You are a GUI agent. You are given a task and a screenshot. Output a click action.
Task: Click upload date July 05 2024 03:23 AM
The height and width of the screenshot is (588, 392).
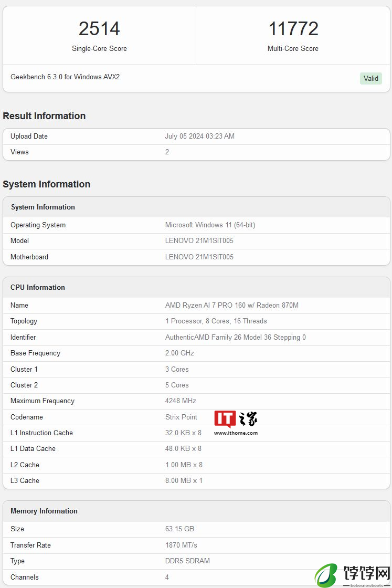[x=200, y=136]
